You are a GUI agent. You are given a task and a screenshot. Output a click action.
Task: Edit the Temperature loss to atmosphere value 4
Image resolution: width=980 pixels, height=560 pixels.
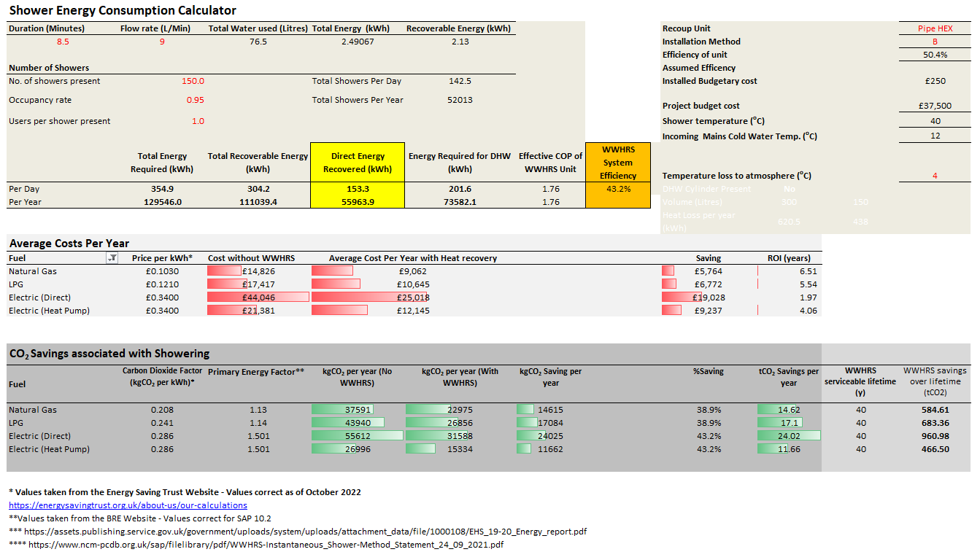coord(936,175)
